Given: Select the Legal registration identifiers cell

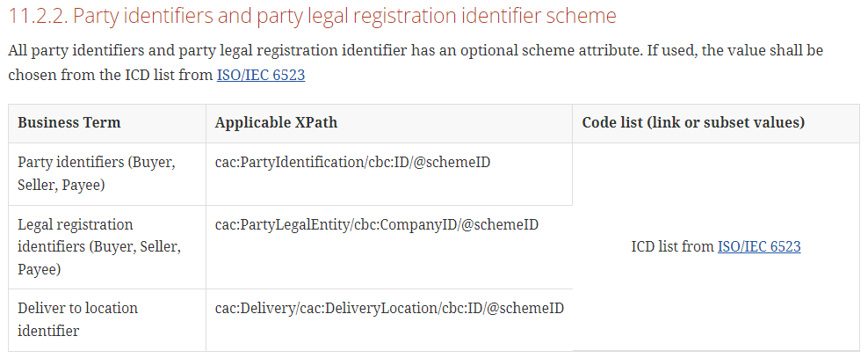Looking at the screenshot, I should coord(107,247).
